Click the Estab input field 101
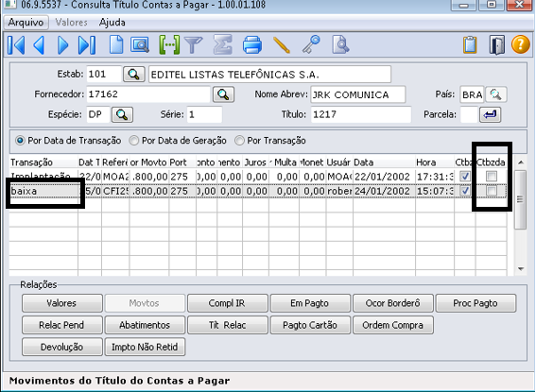 pos(104,74)
